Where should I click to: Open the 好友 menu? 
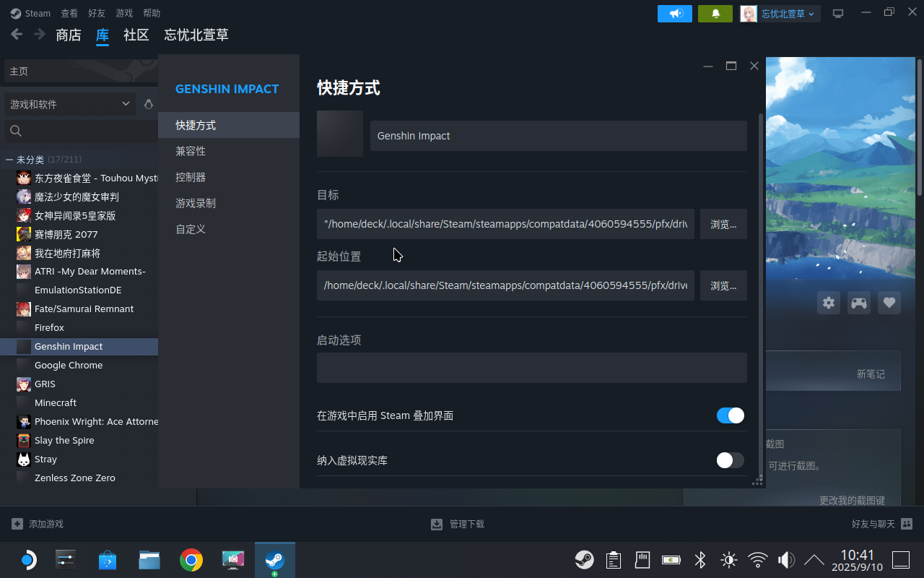click(x=97, y=13)
